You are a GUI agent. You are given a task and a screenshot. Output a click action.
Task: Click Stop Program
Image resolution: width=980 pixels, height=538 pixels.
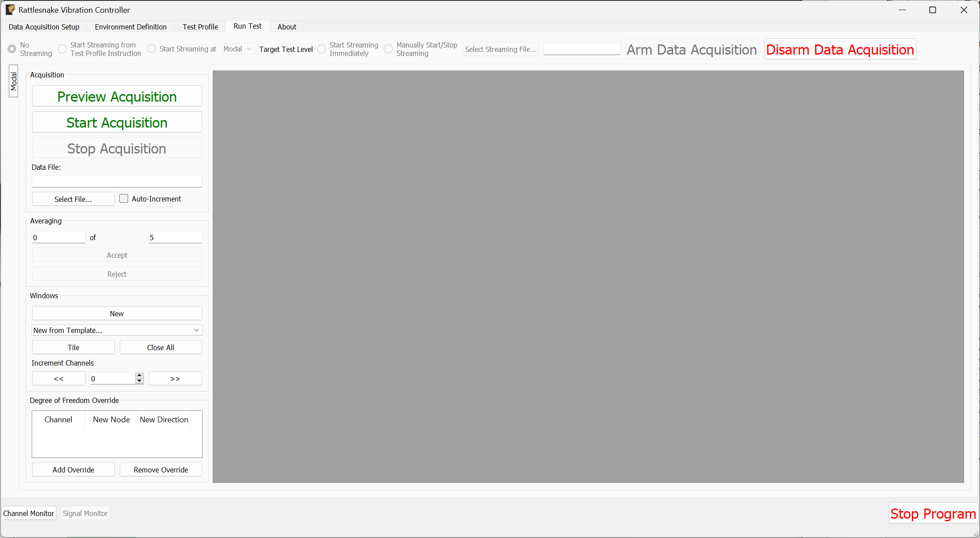933,513
